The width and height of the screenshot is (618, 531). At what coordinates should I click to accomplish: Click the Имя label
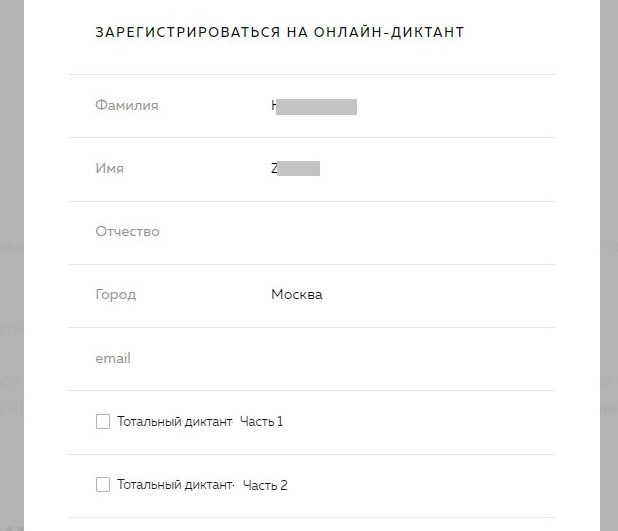click(x=110, y=169)
